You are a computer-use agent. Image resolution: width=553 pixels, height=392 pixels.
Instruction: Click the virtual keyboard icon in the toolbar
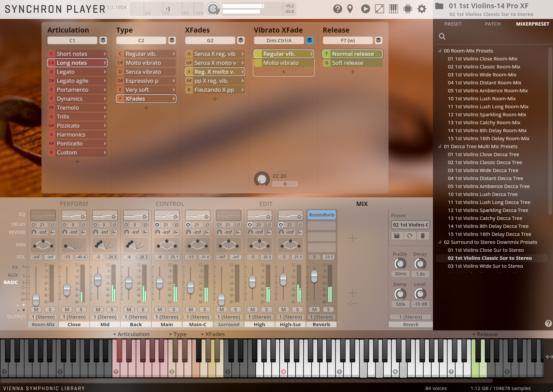coord(393,9)
